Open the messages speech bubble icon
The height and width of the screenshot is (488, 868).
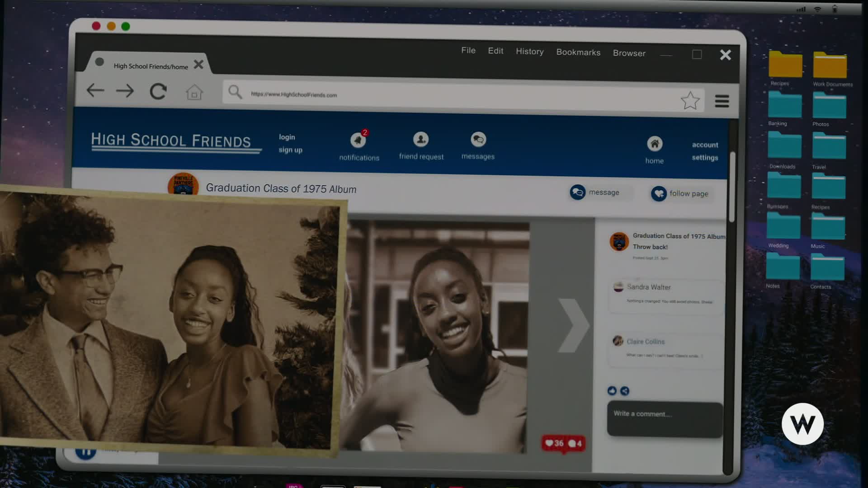click(x=478, y=140)
